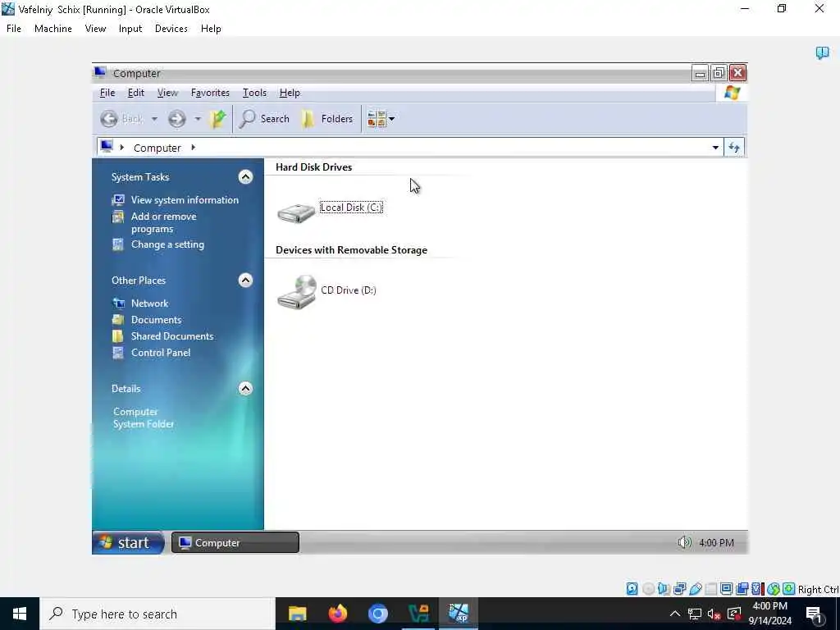This screenshot has height=630, width=840.
Task: Open the Explorer Edit menu
Action: 135,93
